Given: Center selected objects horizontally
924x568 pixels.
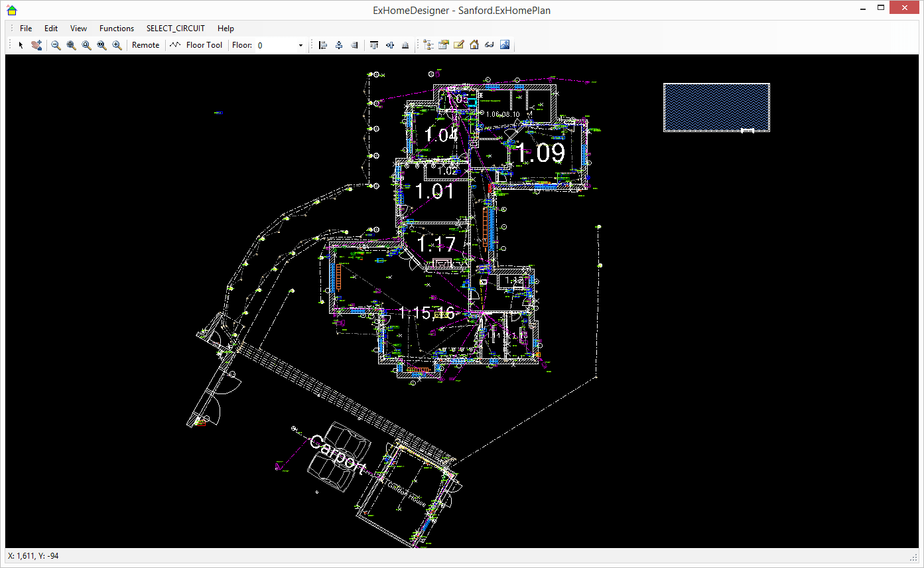Looking at the screenshot, I should pos(339,45).
